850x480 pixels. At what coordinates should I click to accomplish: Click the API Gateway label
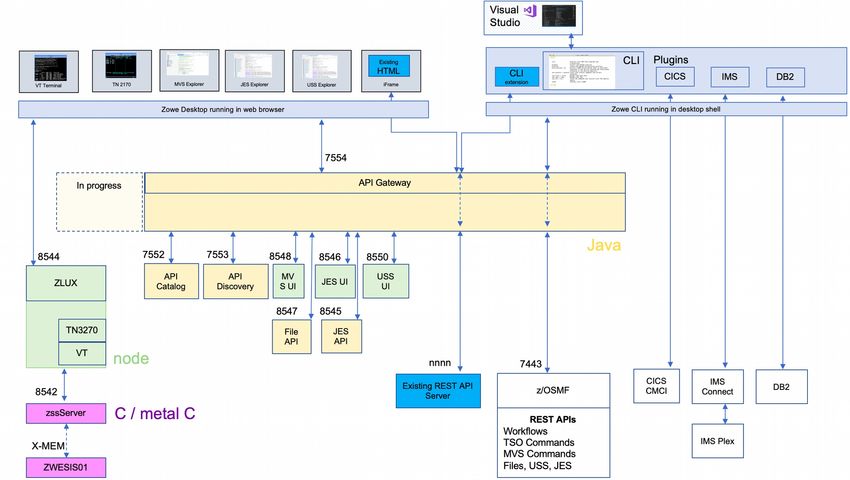point(384,183)
